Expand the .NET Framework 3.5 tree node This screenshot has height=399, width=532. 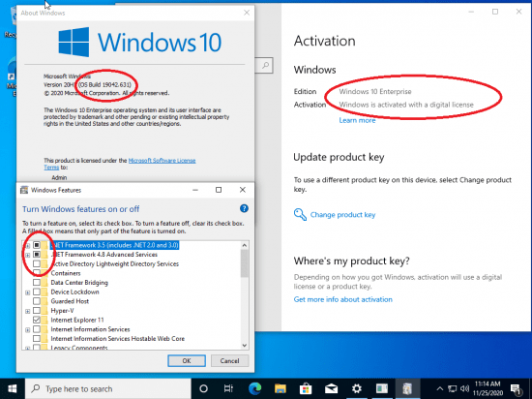click(x=27, y=245)
